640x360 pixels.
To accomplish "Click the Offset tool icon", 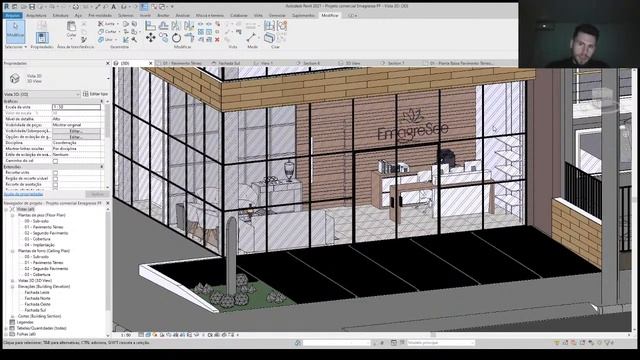I will point(163,26).
